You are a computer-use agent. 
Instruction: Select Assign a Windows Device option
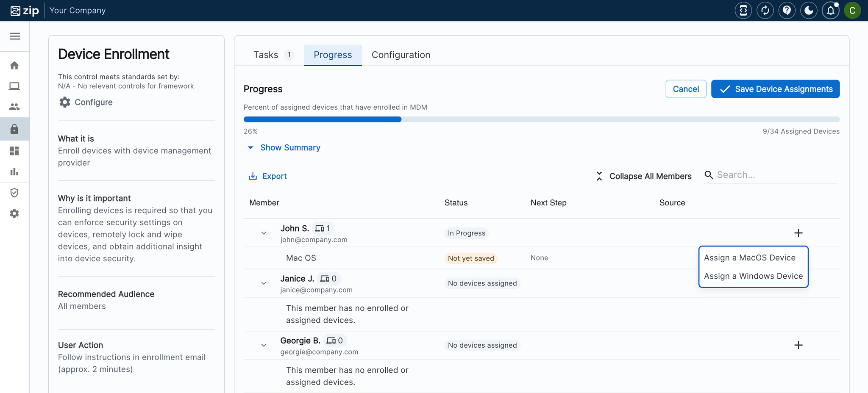753,276
